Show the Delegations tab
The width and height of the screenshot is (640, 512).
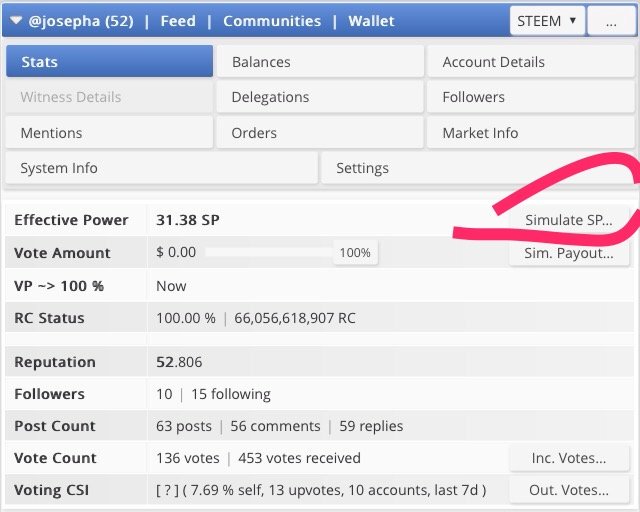click(x=320, y=97)
